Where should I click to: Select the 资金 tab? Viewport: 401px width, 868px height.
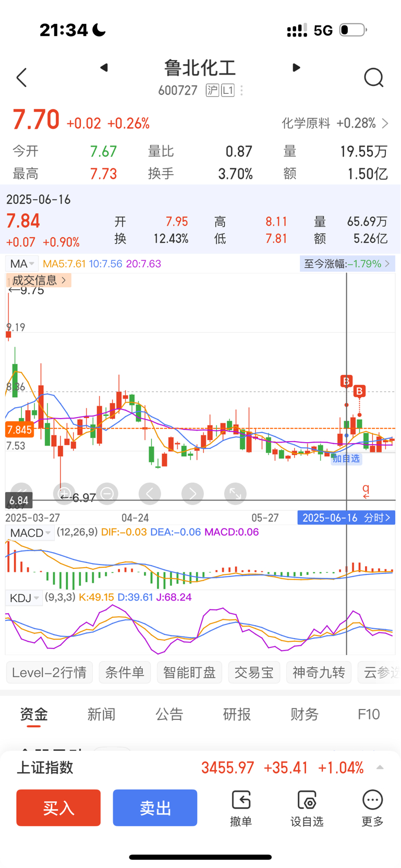tap(34, 714)
